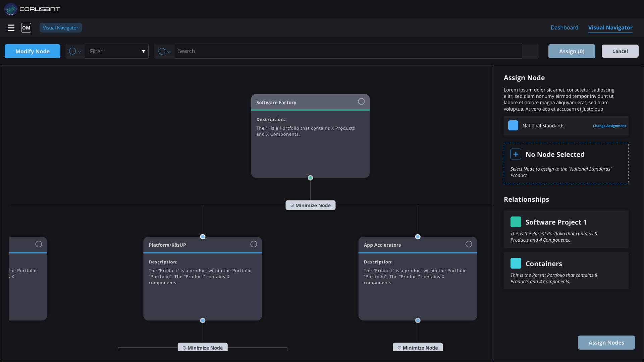Click the OM workspace icon
Viewport: 644px width, 362px height.
click(x=26, y=28)
